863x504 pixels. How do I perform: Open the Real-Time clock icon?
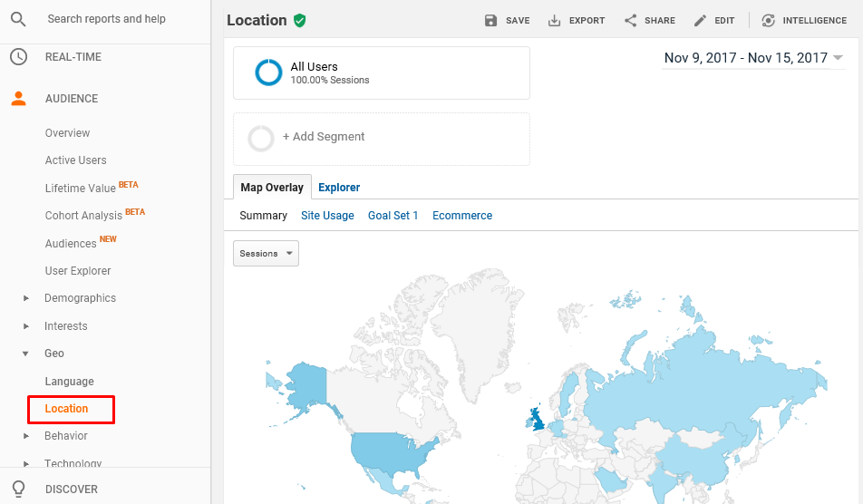(18, 57)
